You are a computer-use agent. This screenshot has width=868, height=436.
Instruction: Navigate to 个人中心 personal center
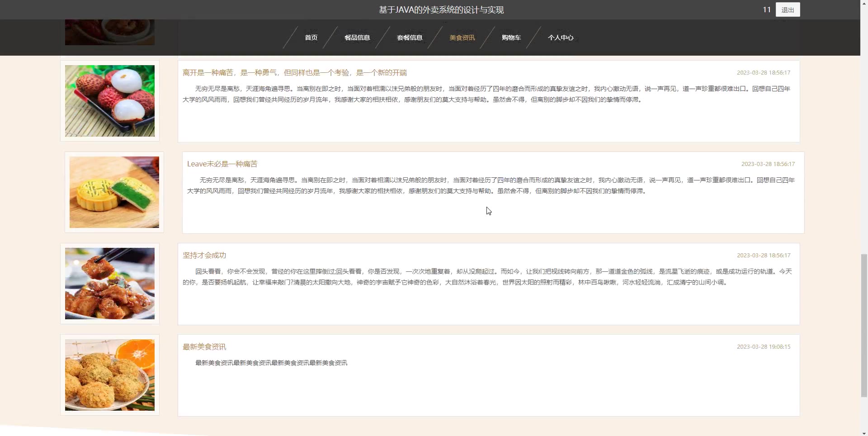coord(561,38)
